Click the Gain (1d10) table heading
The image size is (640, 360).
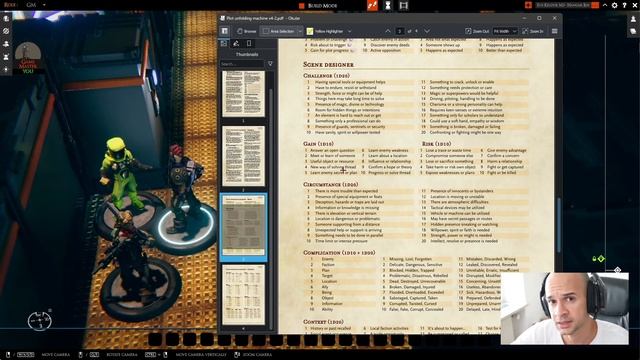pos(318,144)
